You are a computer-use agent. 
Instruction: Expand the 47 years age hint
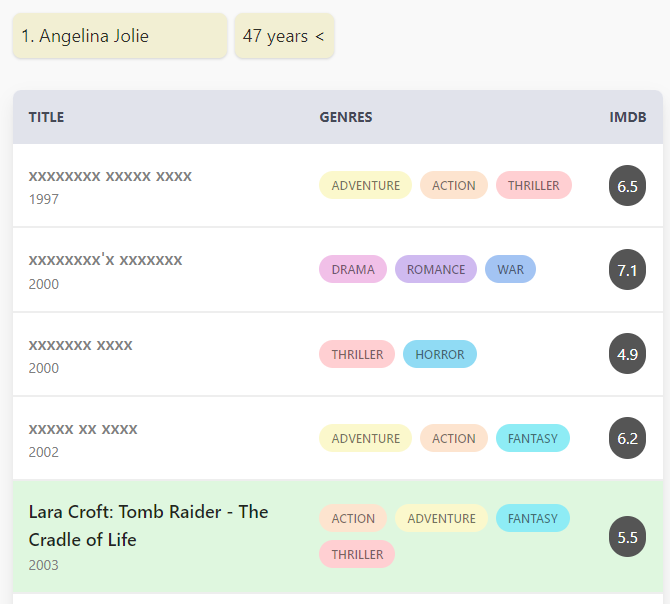[284, 36]
